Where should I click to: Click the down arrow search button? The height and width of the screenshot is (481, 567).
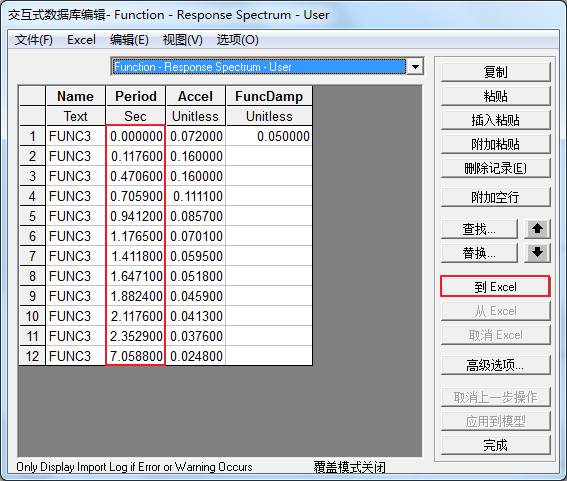[537, 253]
